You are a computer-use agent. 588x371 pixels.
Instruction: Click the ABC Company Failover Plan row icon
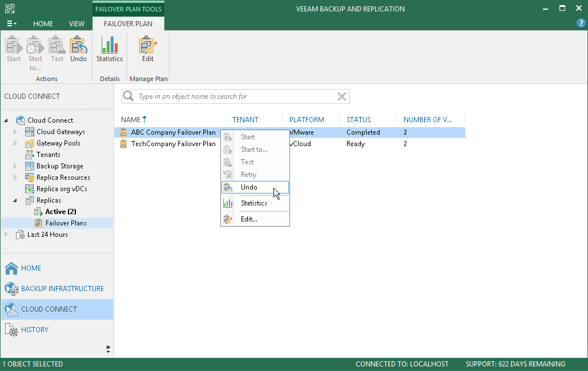pos(123,132)
